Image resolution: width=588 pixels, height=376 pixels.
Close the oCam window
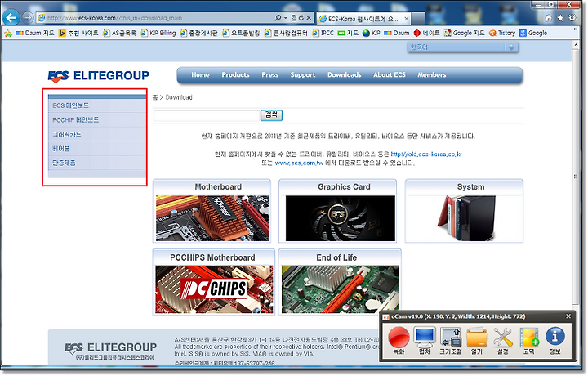click(x=568, y=316)
